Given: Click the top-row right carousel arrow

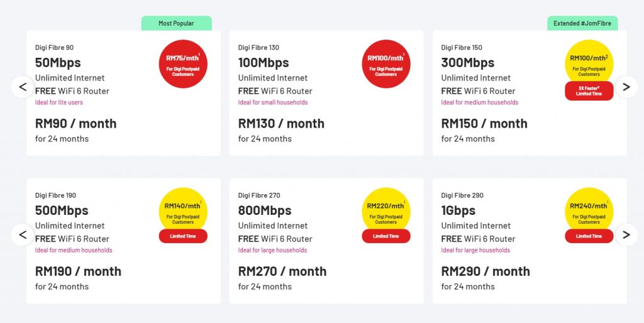Looking at the screenshot, I should click(626, 87).
